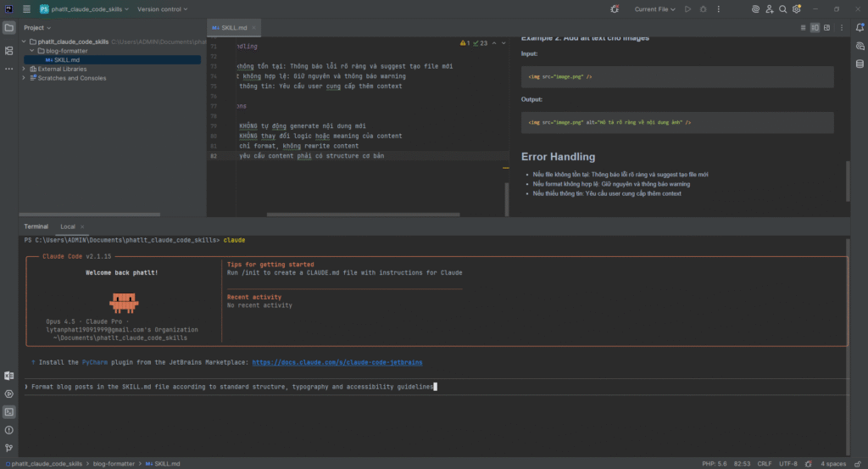Screen dimensions: 868x469
Task: Collapse the blog-formatter folder
Action: (32, 50)
